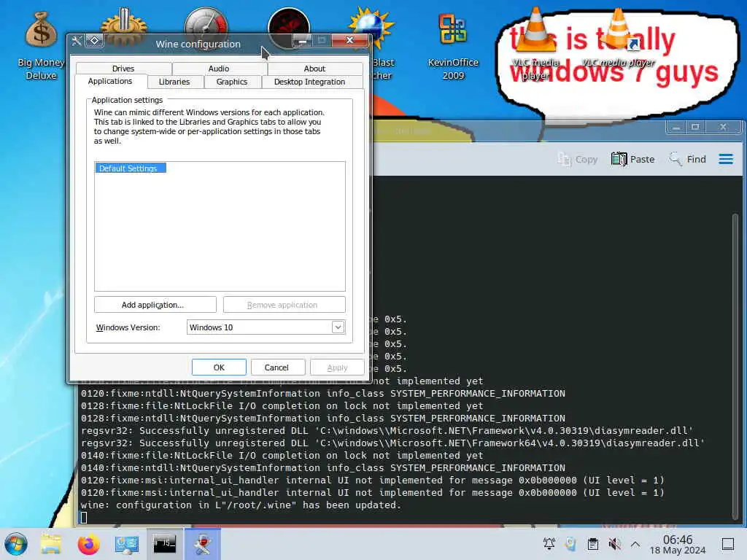Open the Graphics tab
The width and height of the screenshot is (747, 560).
click(232, 82)
